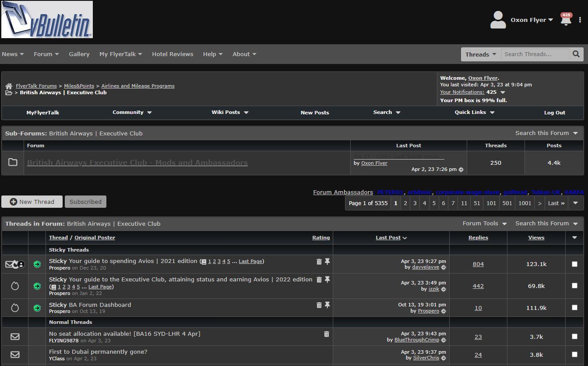Click the trash icon on BA Forum Dashboard
Viewport: 588px width, 366px height.
coord(319,305)
